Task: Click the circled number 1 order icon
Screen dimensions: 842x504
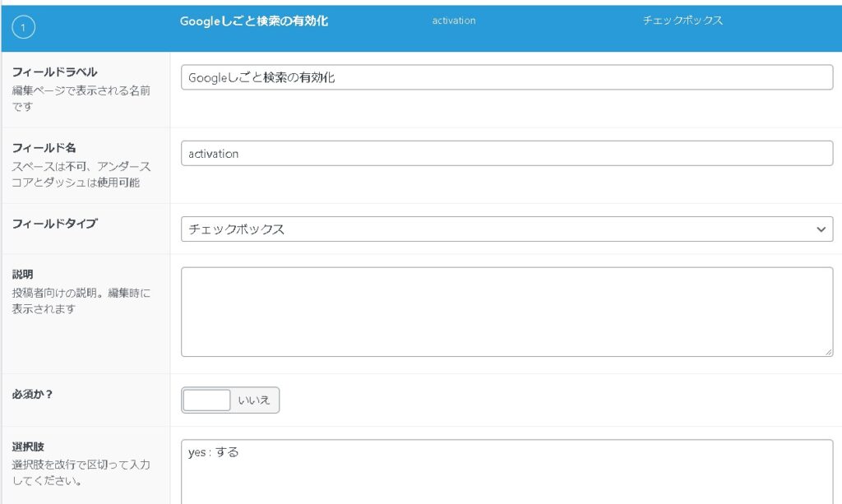Action: click(23, 29)
